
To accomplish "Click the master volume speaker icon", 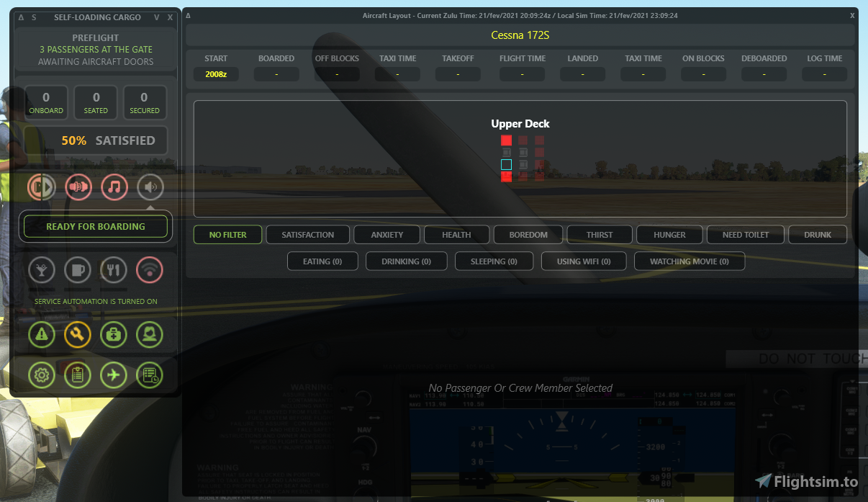I will [x=150, y=187].
